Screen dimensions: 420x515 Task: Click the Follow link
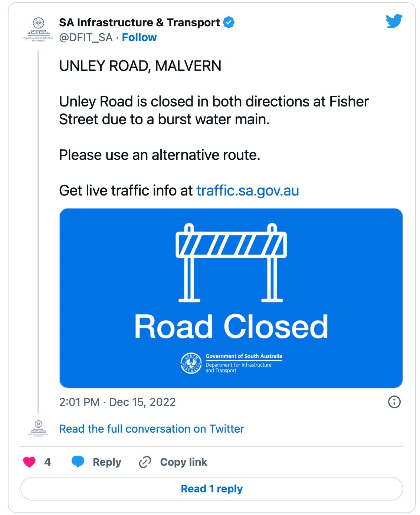click(139, 37)
